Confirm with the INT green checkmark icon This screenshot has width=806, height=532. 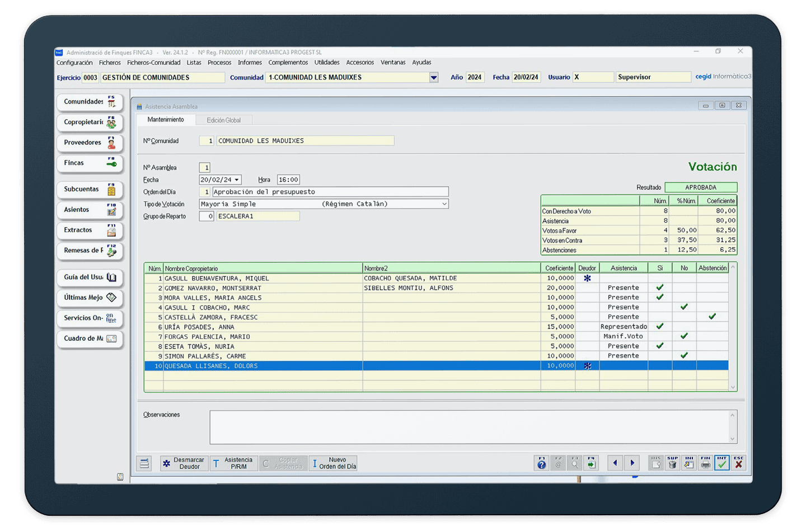click(x=721, y=463)
